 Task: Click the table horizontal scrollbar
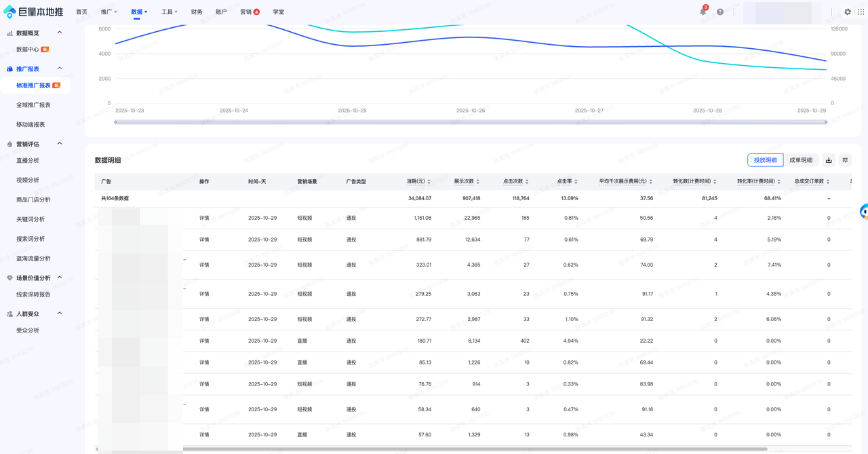coord(475,449)
